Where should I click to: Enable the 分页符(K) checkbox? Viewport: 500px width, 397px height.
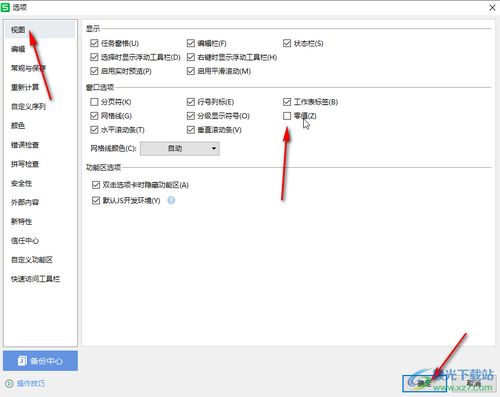94,102
